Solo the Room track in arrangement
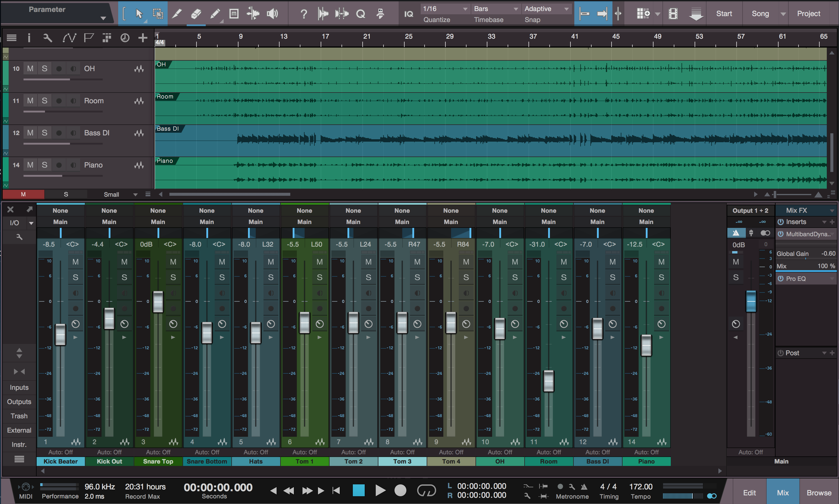 (x=45, y=101)
